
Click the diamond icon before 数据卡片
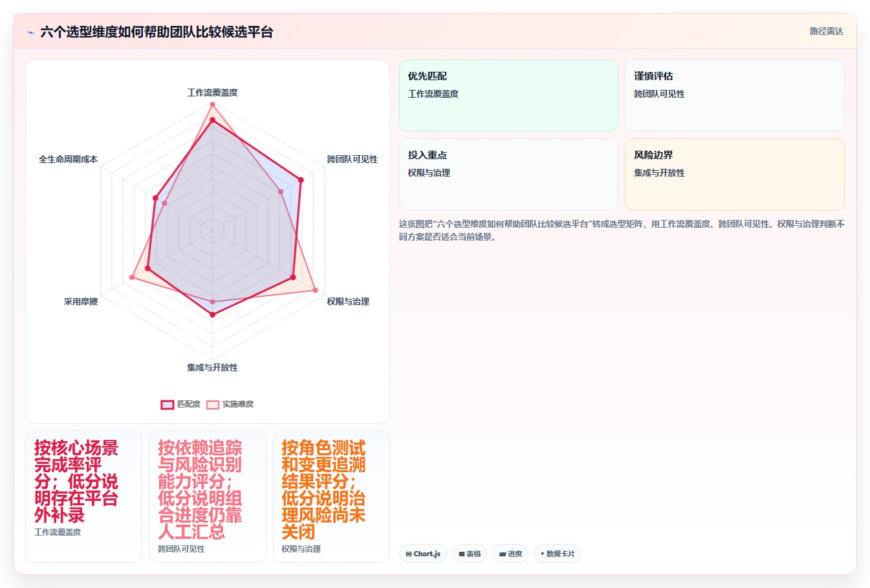[542, 554]
